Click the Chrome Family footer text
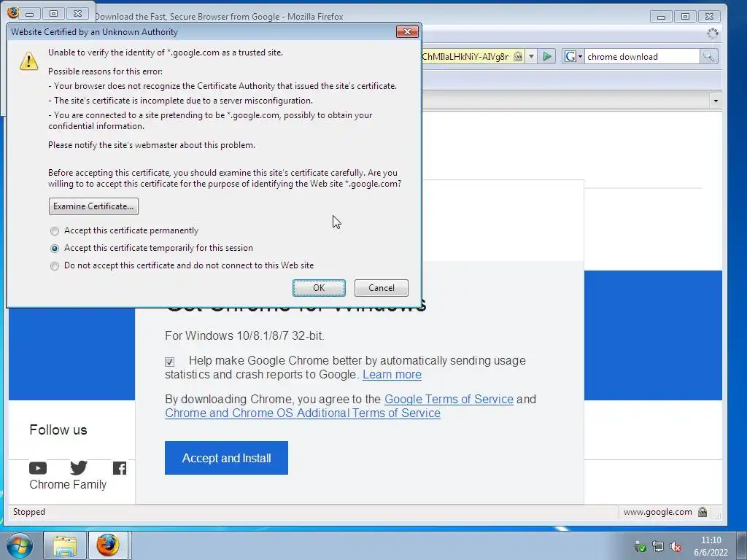The image size is (747, 560). pos(68,484)
